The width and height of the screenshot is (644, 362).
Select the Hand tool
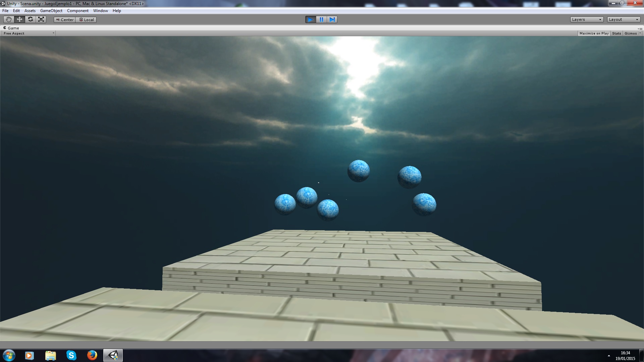pyautogui.click(x=9, y=19)
